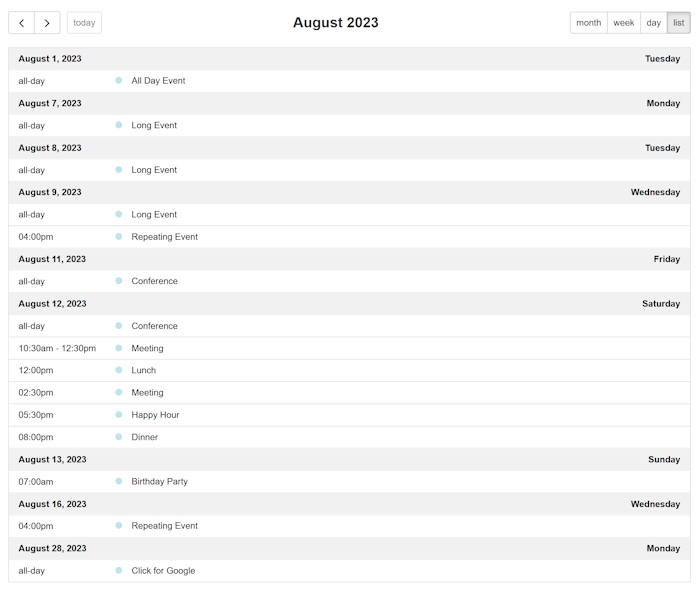Switch to day view
The height and width of the screenshot is (595, 700).
pos(654,23)
